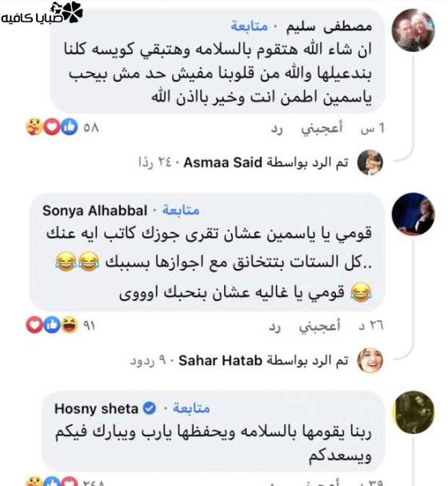Expand the 24 replies by Asmaa Said
Viewport: 448px width, 486px height.
click(244, 163)
